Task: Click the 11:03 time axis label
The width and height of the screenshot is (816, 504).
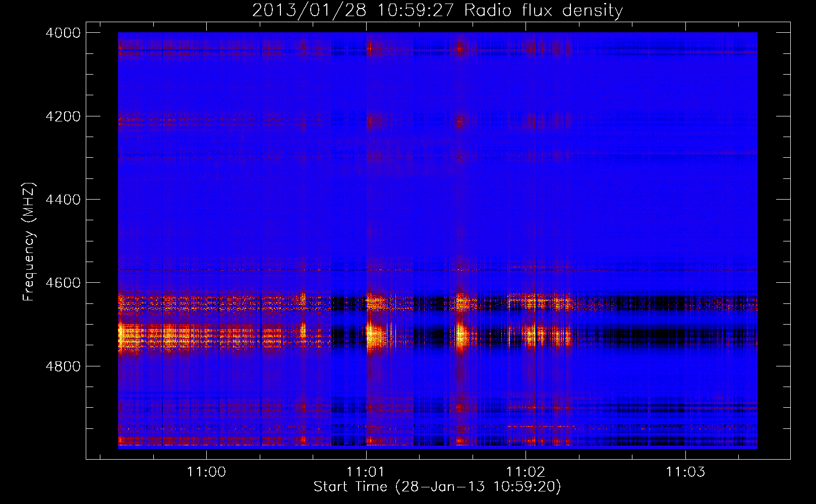Action: [x=685, y=472]
